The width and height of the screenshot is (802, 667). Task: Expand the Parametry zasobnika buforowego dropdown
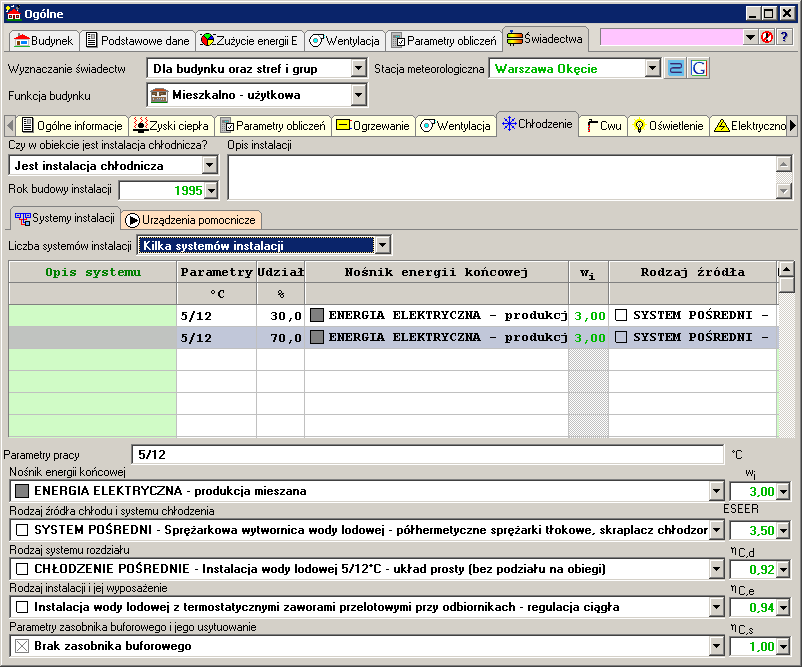click(717, 647)
